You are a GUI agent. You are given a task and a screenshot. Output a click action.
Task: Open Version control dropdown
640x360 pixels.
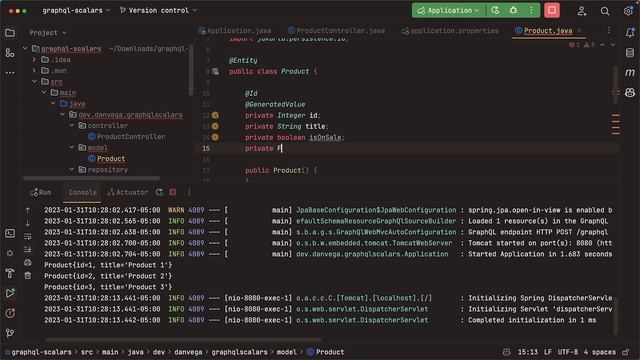158,11
